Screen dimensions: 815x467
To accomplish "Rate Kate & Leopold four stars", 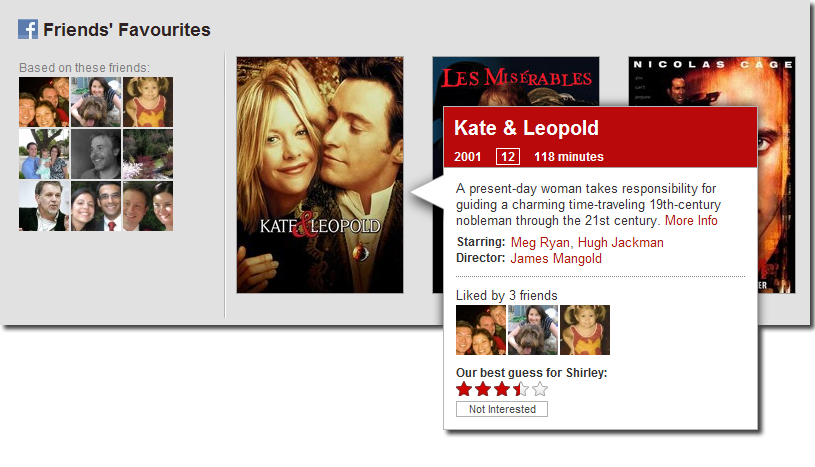I will point(521,388).
